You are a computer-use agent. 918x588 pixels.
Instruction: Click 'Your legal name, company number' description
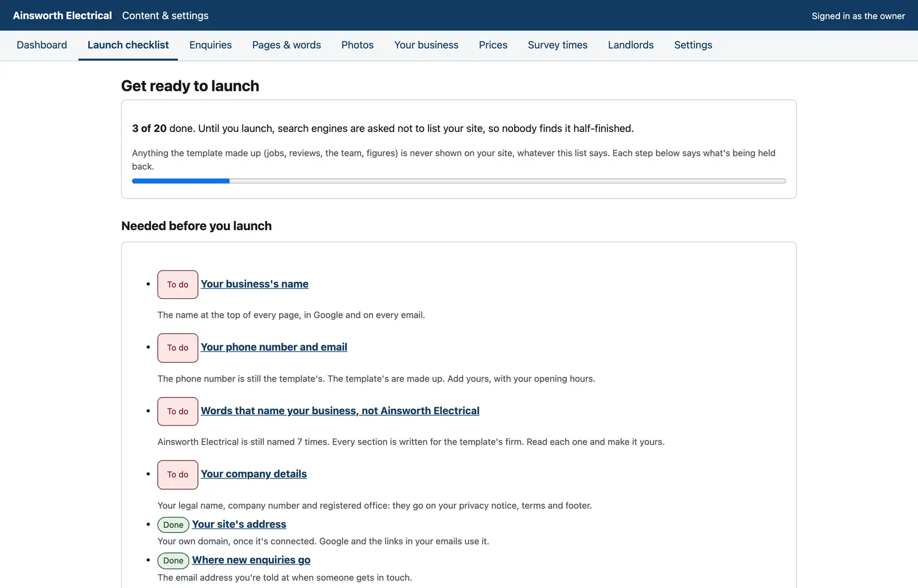pyautogui.click(x=375, y=505)
